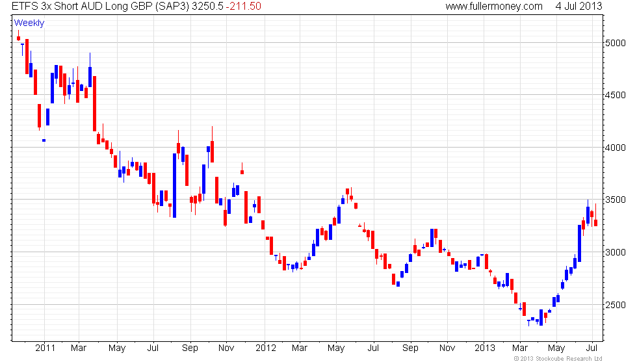Click the 4500 price axis label
637x364 pixels.
615,95
